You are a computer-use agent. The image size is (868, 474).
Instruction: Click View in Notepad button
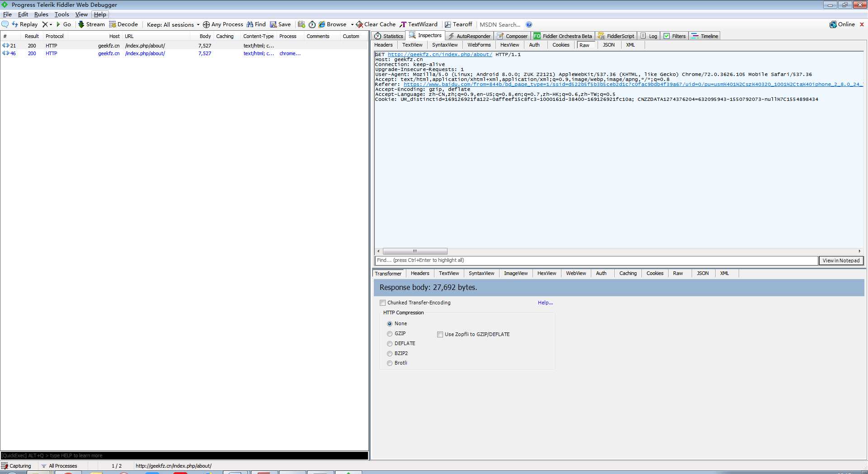(841, 261)
